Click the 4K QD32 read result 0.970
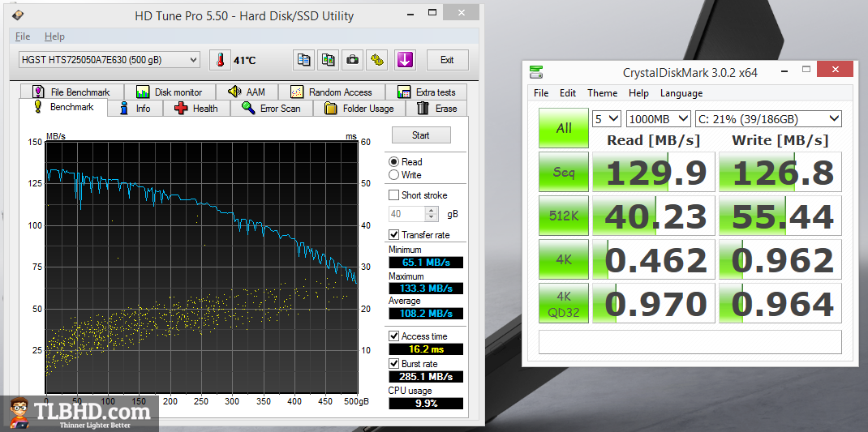This screenshot has height=432, width=868. tap(653, 303)
